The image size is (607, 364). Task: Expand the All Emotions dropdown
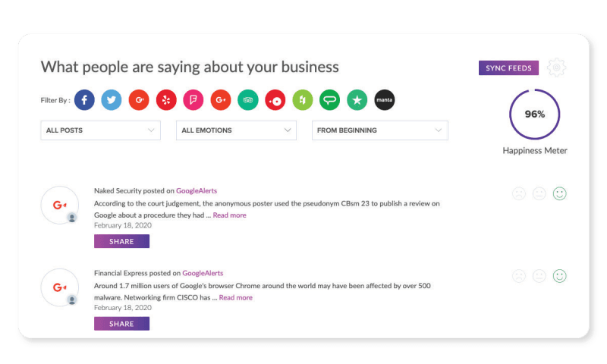(236, 130)
